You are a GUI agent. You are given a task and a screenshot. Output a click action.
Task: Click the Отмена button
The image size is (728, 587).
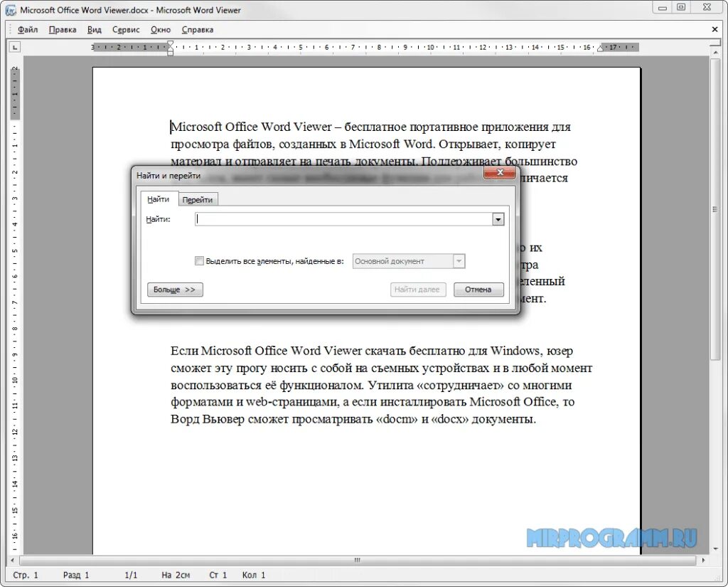click(x=478, y=290)
